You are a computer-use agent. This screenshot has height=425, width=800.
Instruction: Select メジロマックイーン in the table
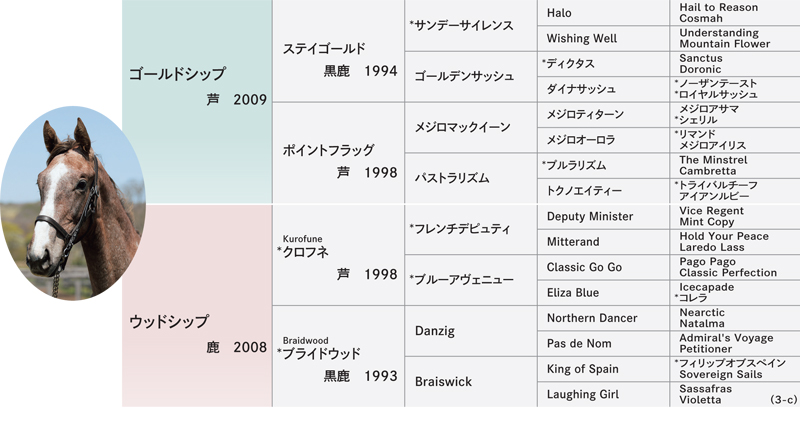[471, 128]
